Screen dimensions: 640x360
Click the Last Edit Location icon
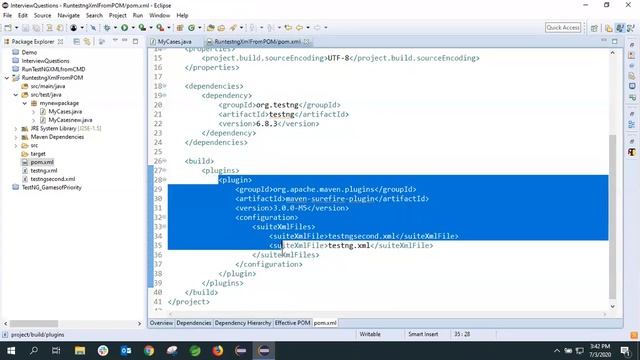point(288,28)
